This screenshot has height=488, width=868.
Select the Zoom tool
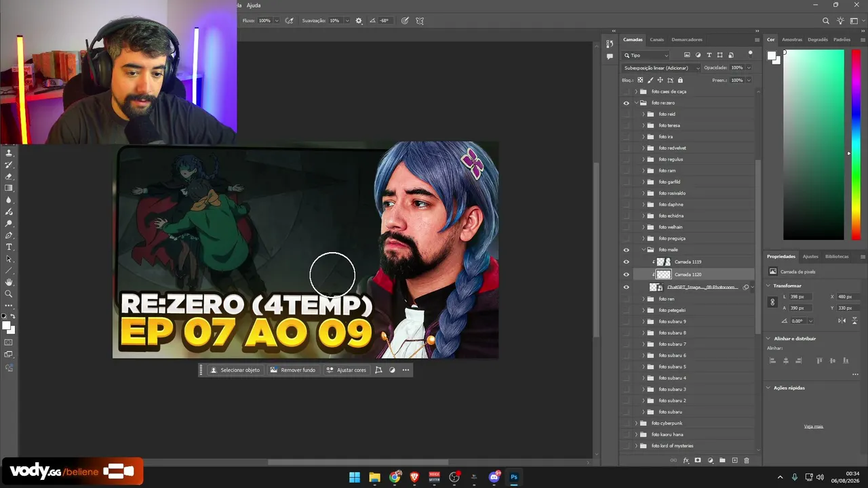pos(9,293)
